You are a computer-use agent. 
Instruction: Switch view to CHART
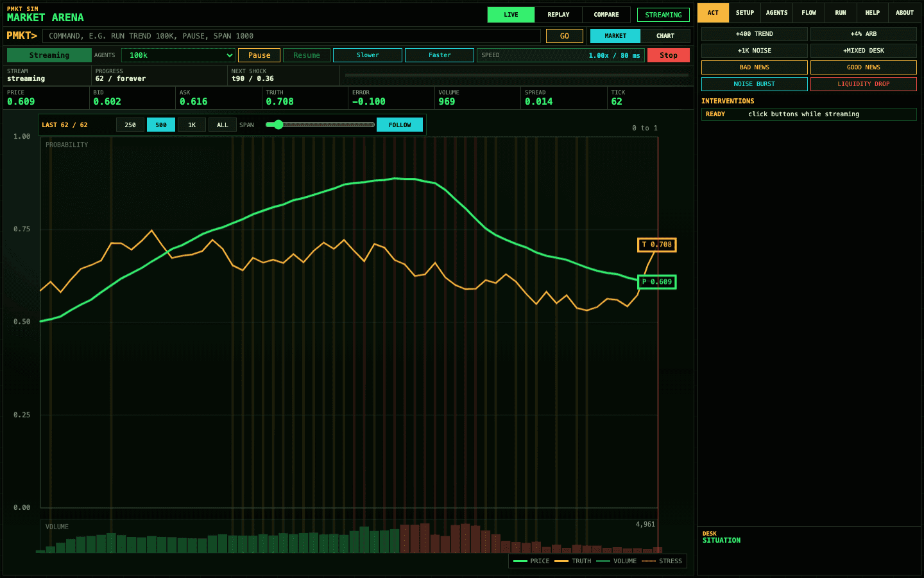[x=665, y=36]
